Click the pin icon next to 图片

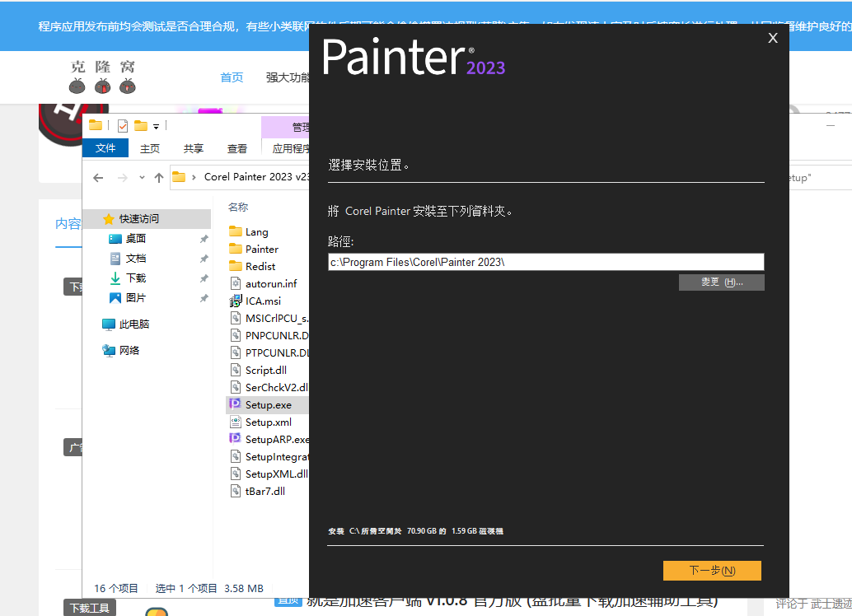(x=204, y=298)
